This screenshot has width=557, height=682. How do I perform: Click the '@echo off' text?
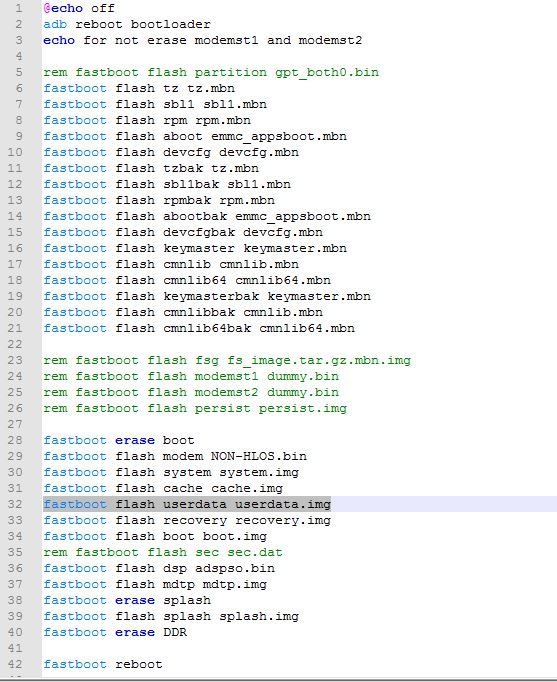coord(79,8)
